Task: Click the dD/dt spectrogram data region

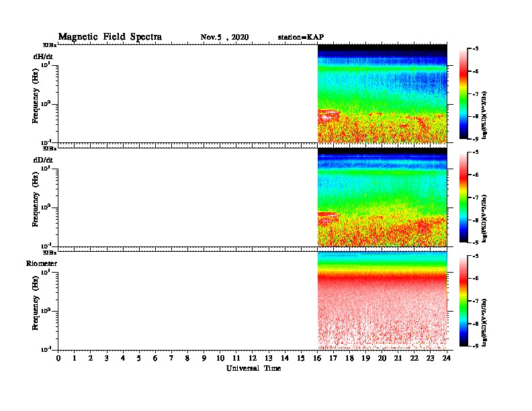Action: pos(382,197)
